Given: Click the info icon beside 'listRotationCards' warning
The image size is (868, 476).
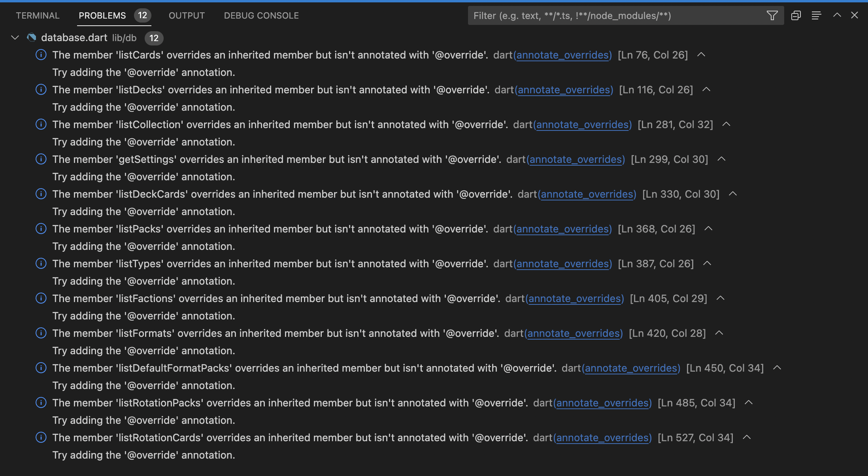Looking at the screenshot, I should click(41, 437).
